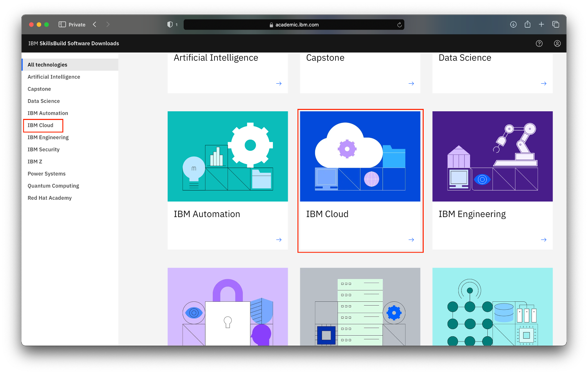This screenshot has width=588, height=374.
Task: Open IBM SkillsBuild Software Downloads home link
Action: pos(74,44)
